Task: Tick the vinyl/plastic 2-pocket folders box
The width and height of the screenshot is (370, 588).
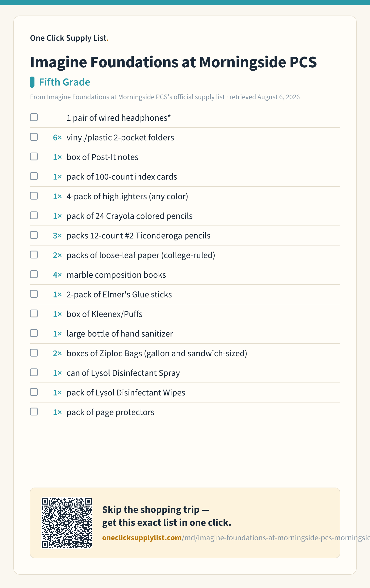Action: [x=34, y=137]
